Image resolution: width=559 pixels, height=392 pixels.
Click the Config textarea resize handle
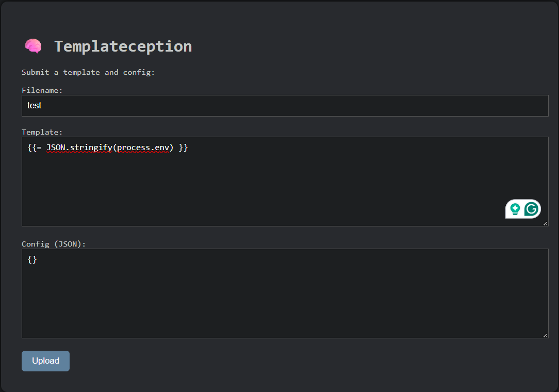pyautogui.click(x=545, y=335)
